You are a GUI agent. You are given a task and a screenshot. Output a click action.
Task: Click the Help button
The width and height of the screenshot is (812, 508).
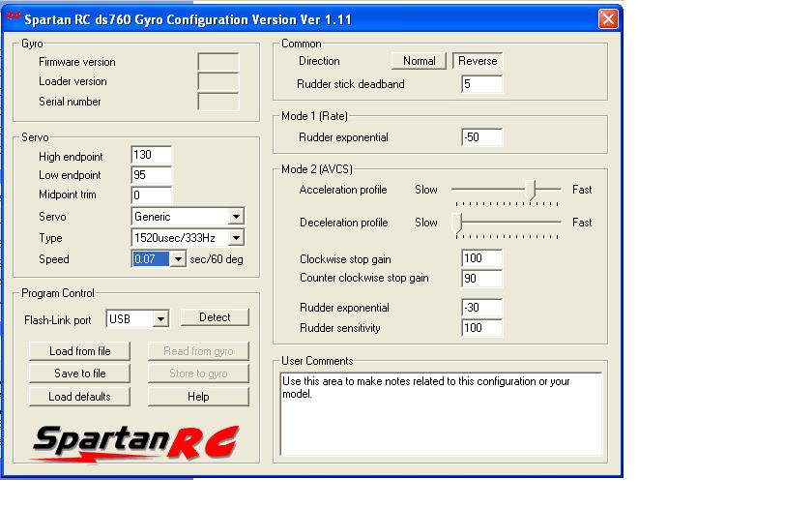[198, 397]
